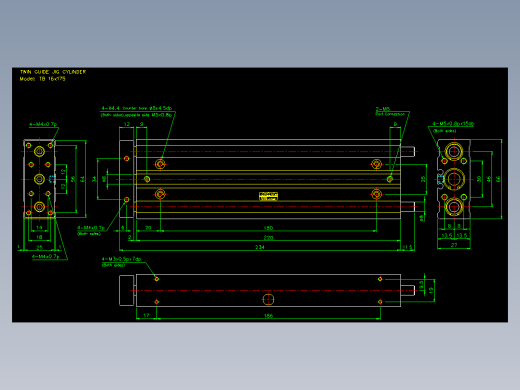520x390 pixels.
Task: Click the "4-M3x0.5px7dp" thread callout
Action: (x=121, y=259)
